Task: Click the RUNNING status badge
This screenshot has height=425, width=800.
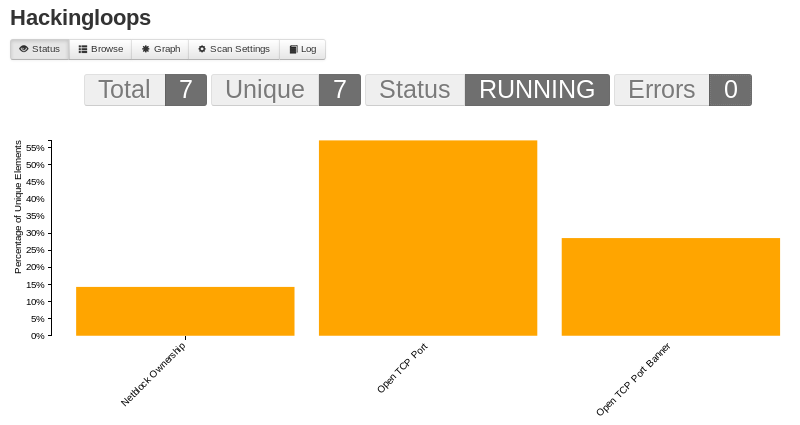Action: (x=536, y=90)
